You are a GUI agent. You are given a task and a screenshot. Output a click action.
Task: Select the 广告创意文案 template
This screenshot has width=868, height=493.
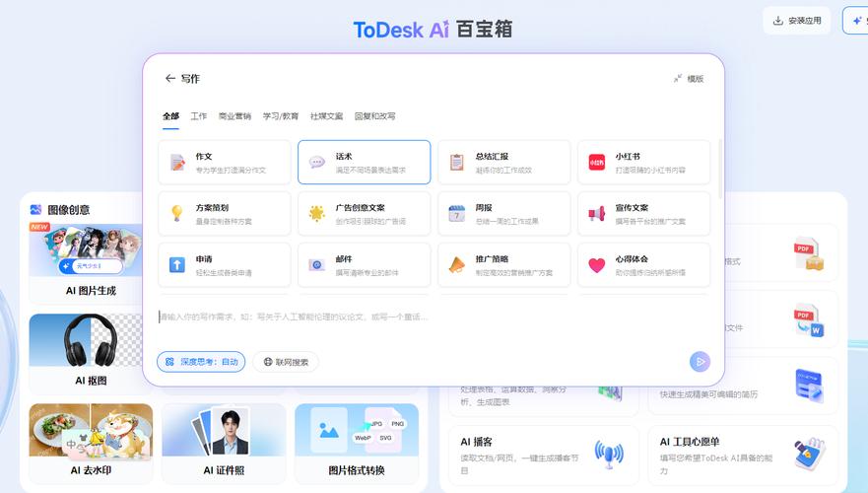click(364, 213)
